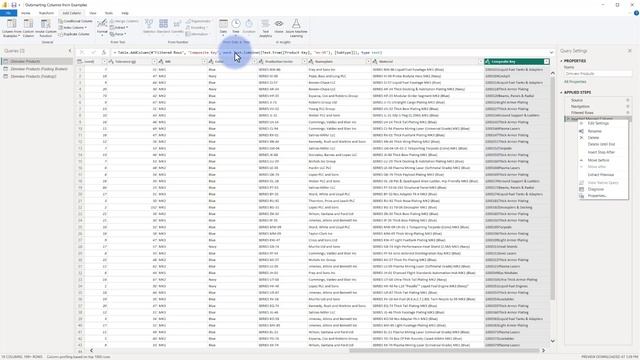Screen dimensions: 640x360
Task: Click the horizontal scrollbar left arrow
Action: coord(91,350)
